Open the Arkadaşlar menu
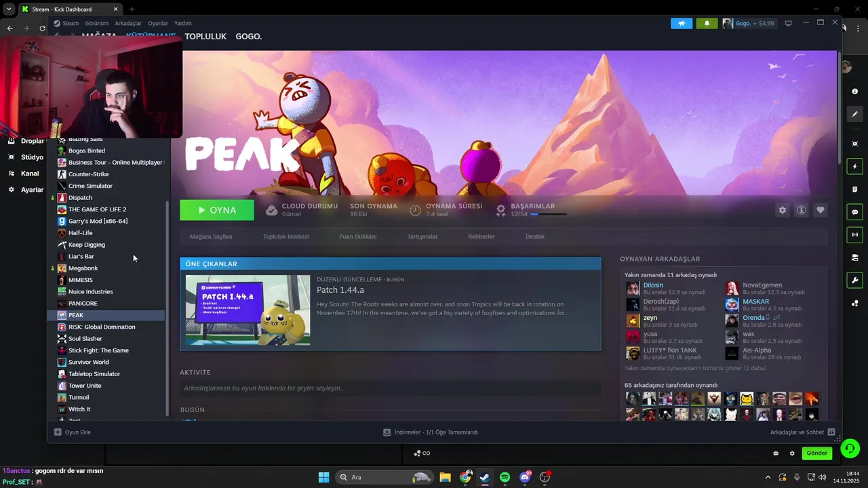Viewport: 868px width, 488px height. [128, 23]
